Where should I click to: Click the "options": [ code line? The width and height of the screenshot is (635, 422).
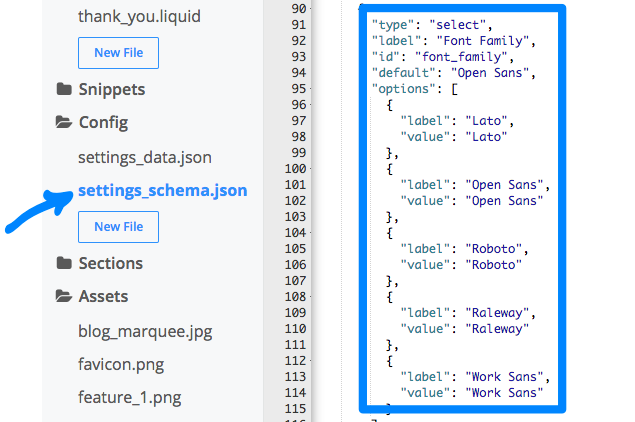415,89
